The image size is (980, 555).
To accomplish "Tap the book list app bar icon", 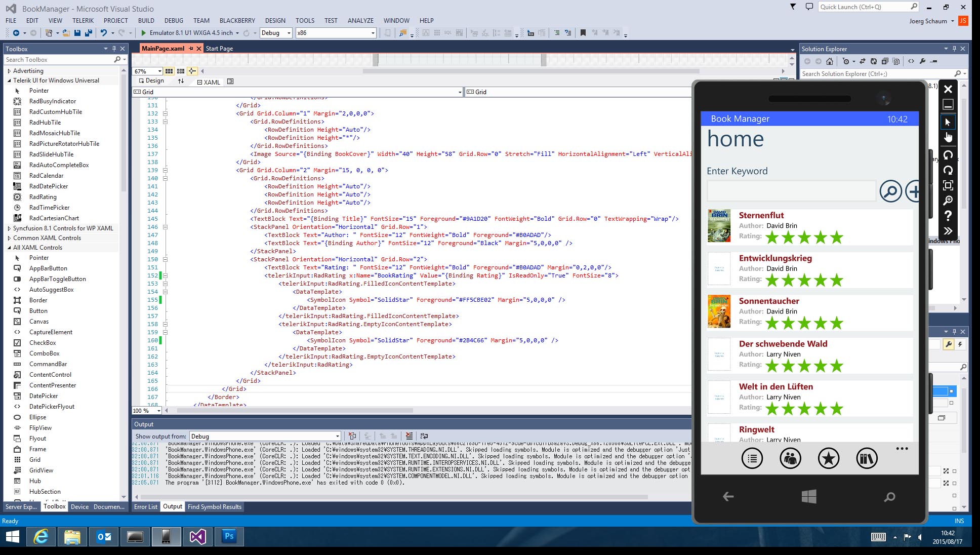I will click(752, 458).
